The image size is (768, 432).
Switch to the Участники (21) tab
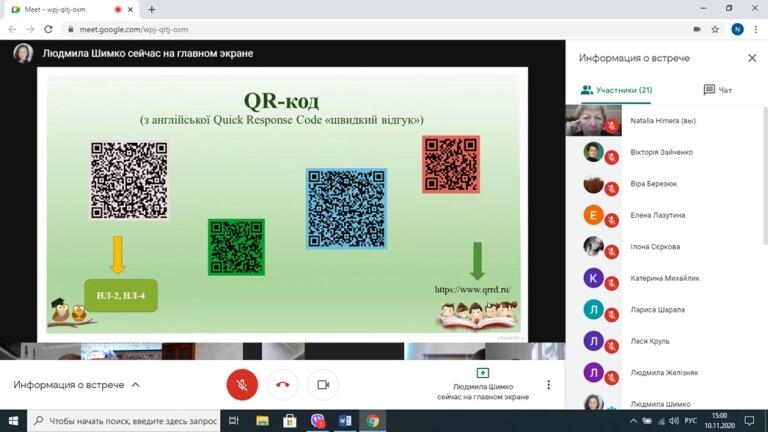(x=616, y=90)
